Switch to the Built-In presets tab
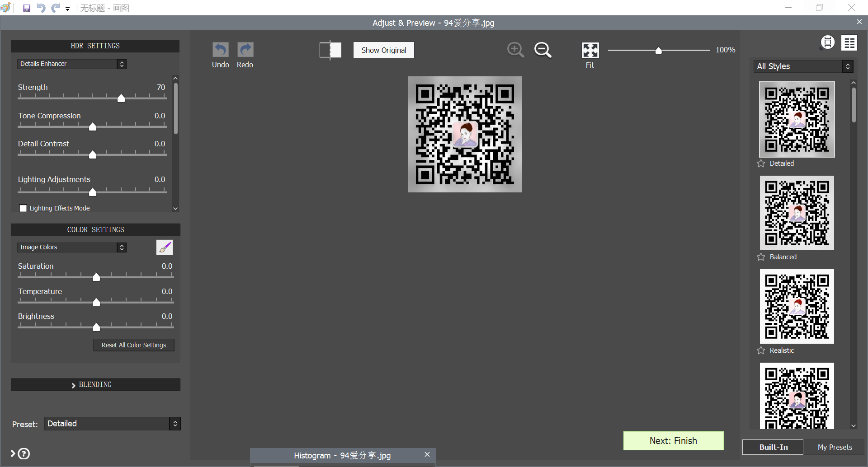Screen dimensions: 868x467 (773, 447)
